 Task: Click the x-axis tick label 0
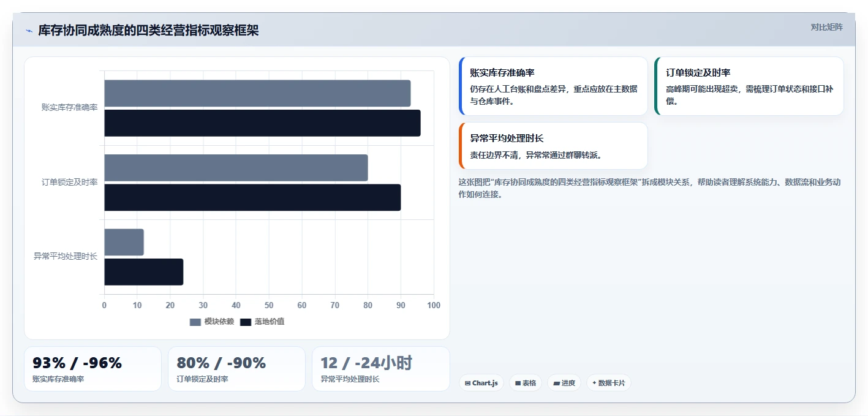[104, 305]
